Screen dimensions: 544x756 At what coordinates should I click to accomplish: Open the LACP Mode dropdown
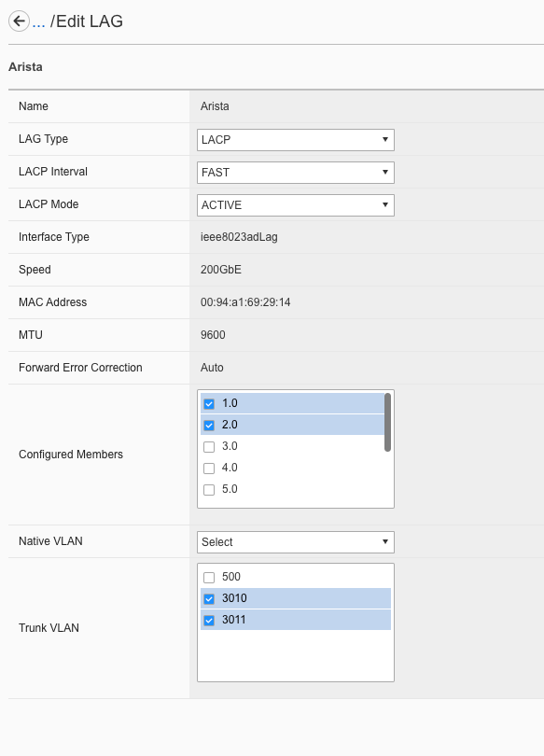[x=296, y=205]
